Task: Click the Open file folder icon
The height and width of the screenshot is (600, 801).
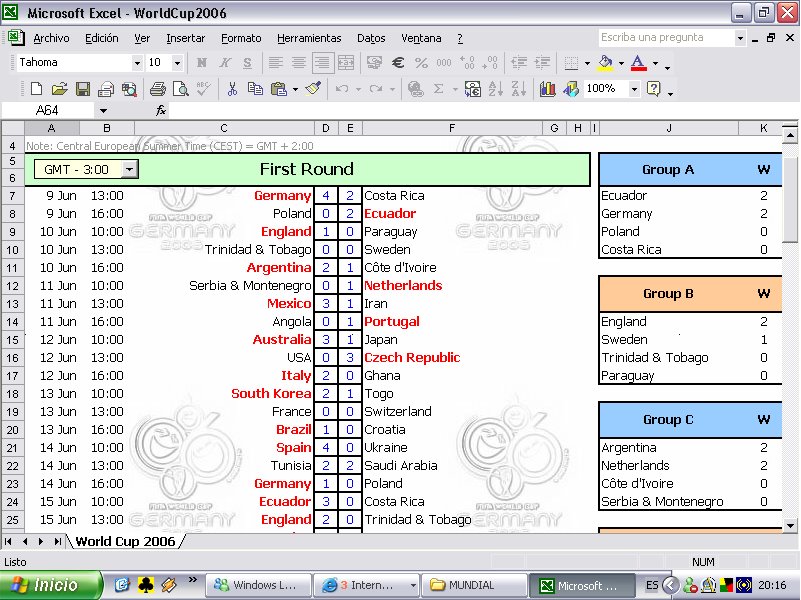Action: (x=59, y=89)
